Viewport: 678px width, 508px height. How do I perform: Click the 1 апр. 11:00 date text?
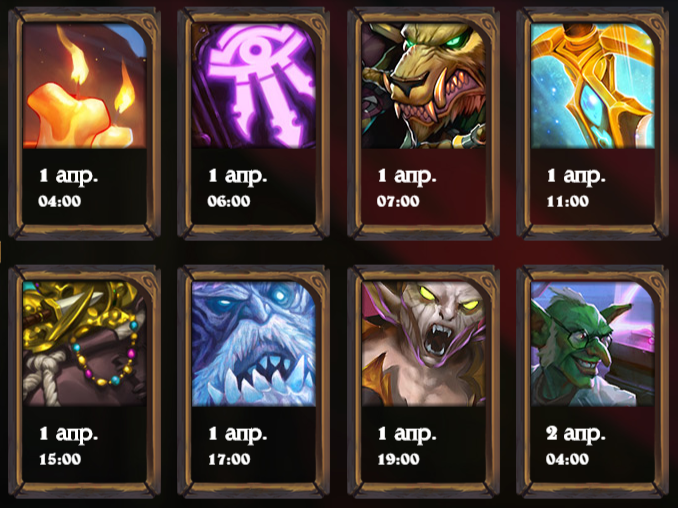click(576, 187)
